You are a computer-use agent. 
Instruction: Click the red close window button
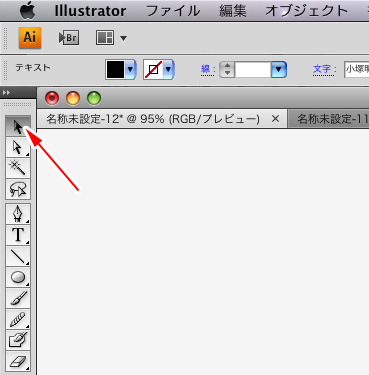(52, 98)
